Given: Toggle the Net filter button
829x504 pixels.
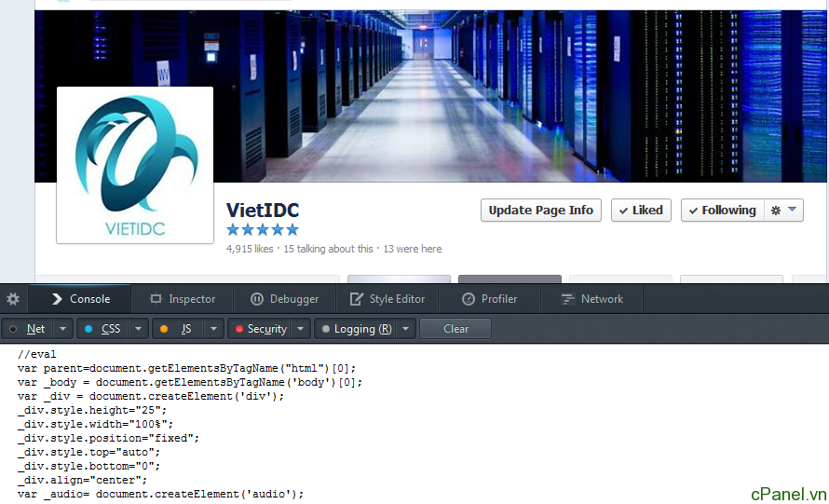Looking at the screenshot, I should [x=28, y=329].
